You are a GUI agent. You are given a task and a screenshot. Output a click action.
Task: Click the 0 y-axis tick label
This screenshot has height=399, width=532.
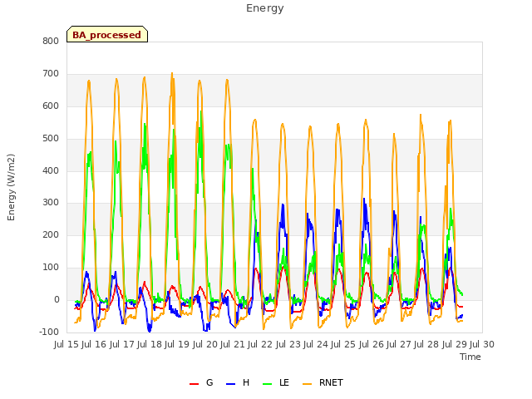coord(57,299)
